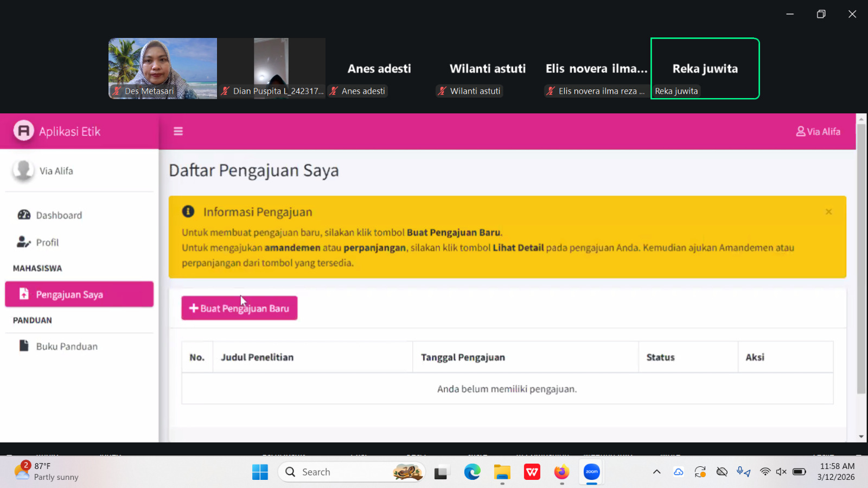This screenshot has width=868, height=488.
Task: Expand the system tray hidden icons chevron
Action: pos(656,472)
